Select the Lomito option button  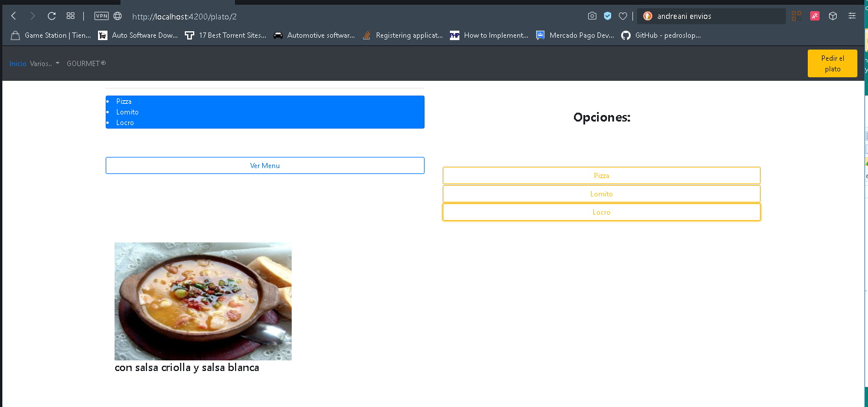point(602,194)
